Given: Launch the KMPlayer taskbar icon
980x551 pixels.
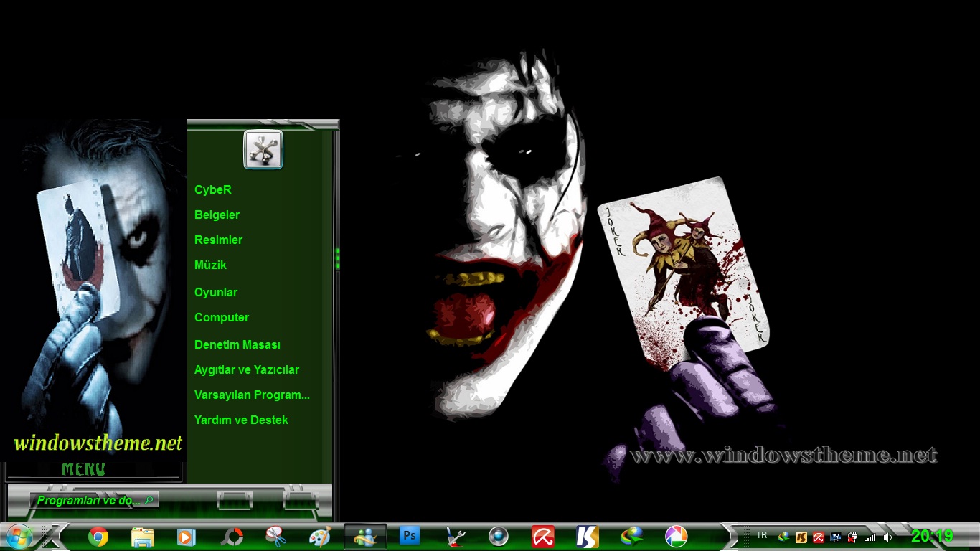Looking at the screenshot, I should pos(587,537).
